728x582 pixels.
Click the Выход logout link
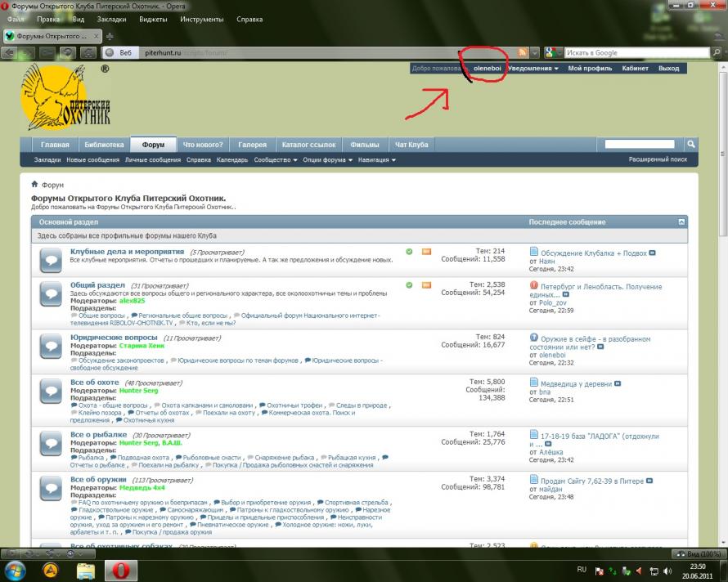pyautogui.click(x=668, y=69)
